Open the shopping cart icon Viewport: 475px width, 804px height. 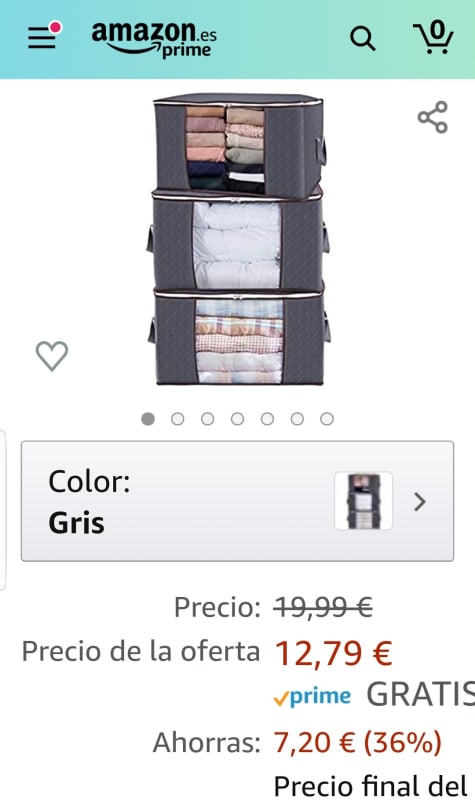(x=433, y=37)
